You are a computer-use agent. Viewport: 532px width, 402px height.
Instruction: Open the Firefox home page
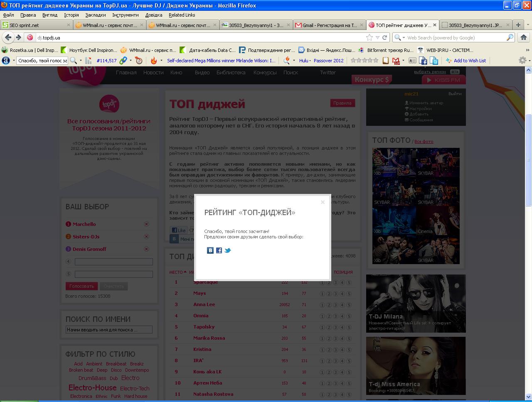[x=523, y=37]
